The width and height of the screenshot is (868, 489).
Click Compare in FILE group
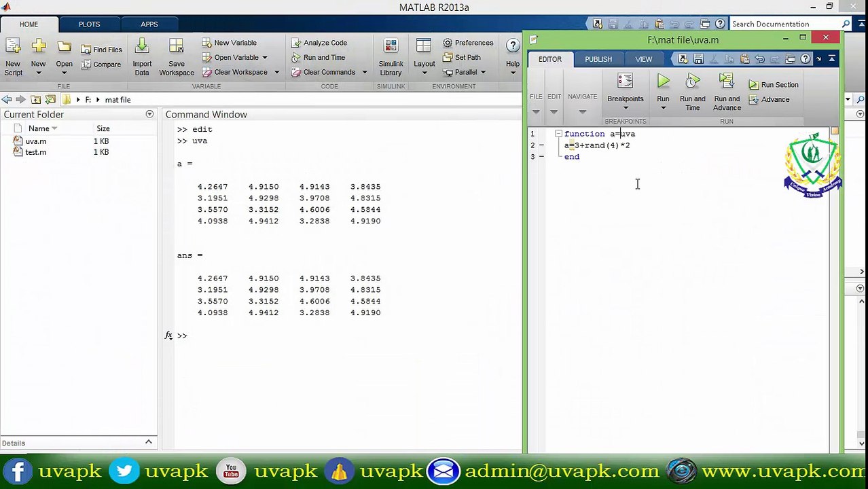click(101, 65)
